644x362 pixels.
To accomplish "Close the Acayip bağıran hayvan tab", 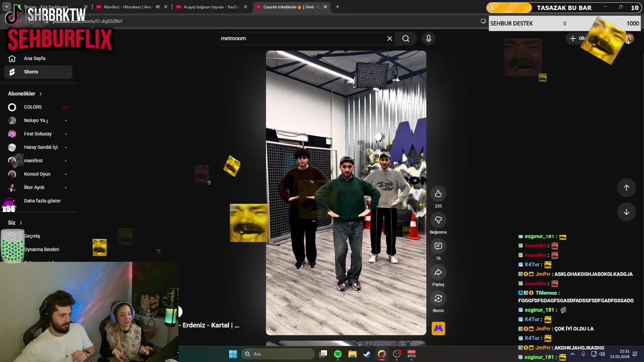I will pyautogui.click(x=246, y=7).
